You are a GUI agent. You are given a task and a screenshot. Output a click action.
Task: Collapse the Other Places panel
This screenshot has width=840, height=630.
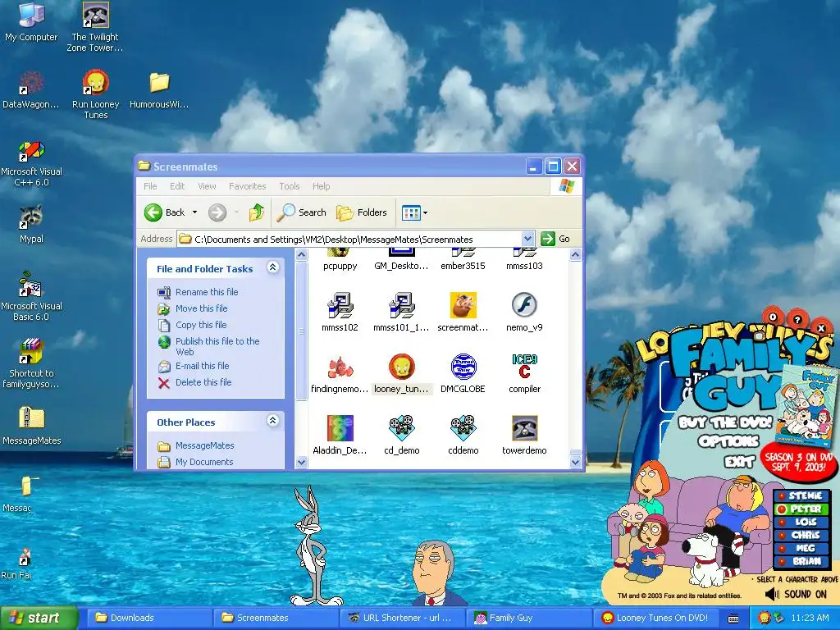[273, 421]
